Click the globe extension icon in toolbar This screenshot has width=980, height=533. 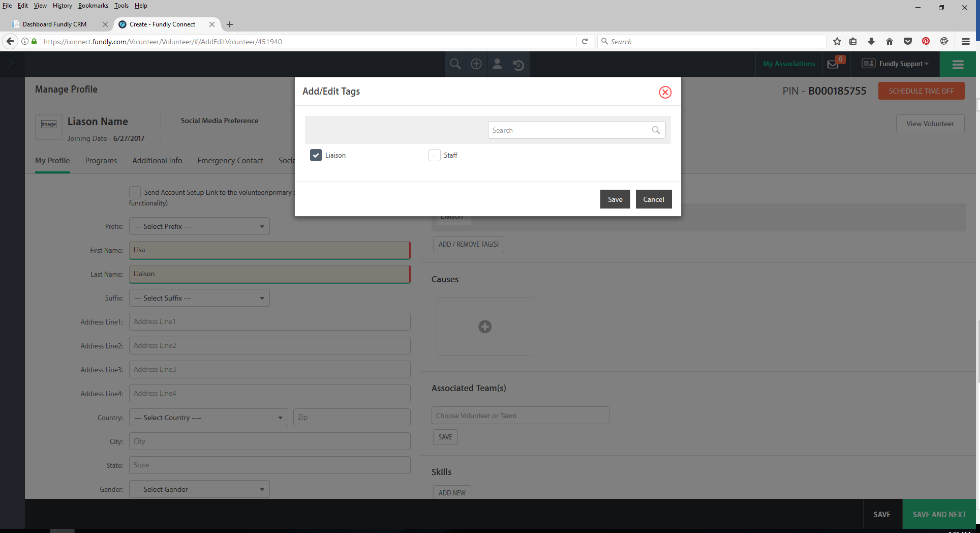pyautogui.click(x=944, y=41)
